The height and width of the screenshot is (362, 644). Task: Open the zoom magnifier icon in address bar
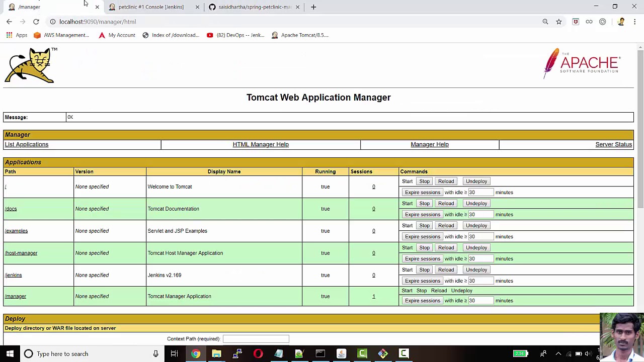(x=545, y=22)
